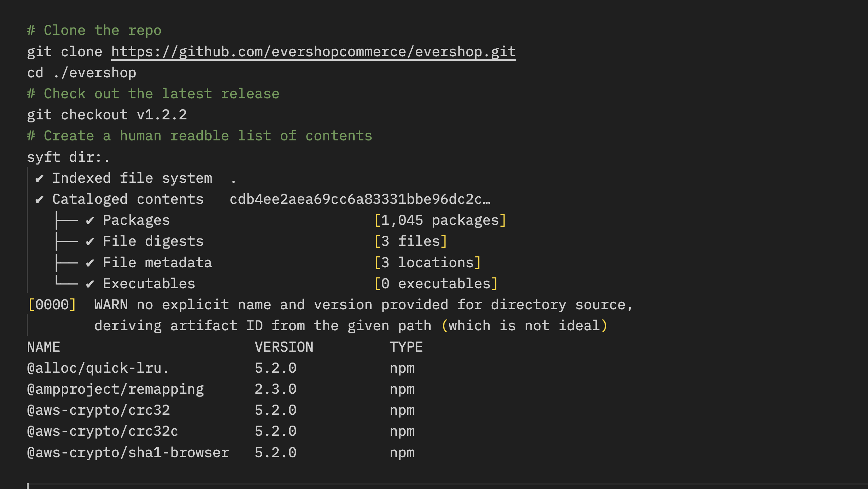This screenshot has height=489, width=868.
Task: Click the 'NAME' column header
Action: tap(44, 347)
